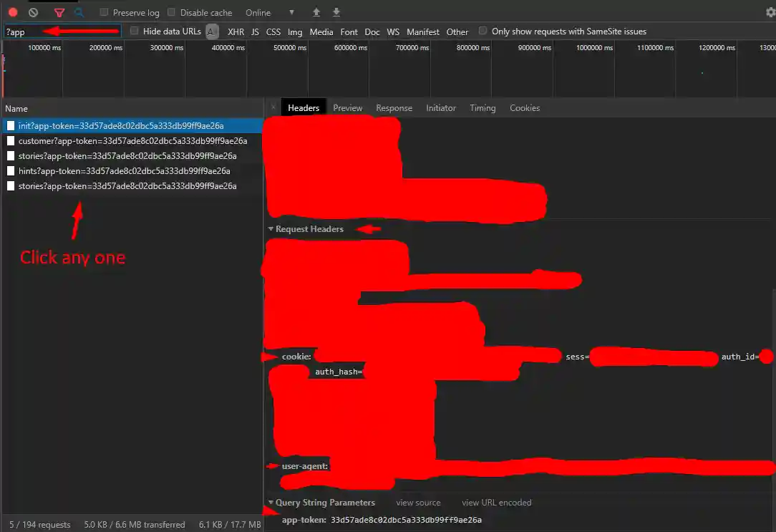This screenshot has height=532, width=776.
Task: Open the Online throttling dropdown
Action: (270, 12)
